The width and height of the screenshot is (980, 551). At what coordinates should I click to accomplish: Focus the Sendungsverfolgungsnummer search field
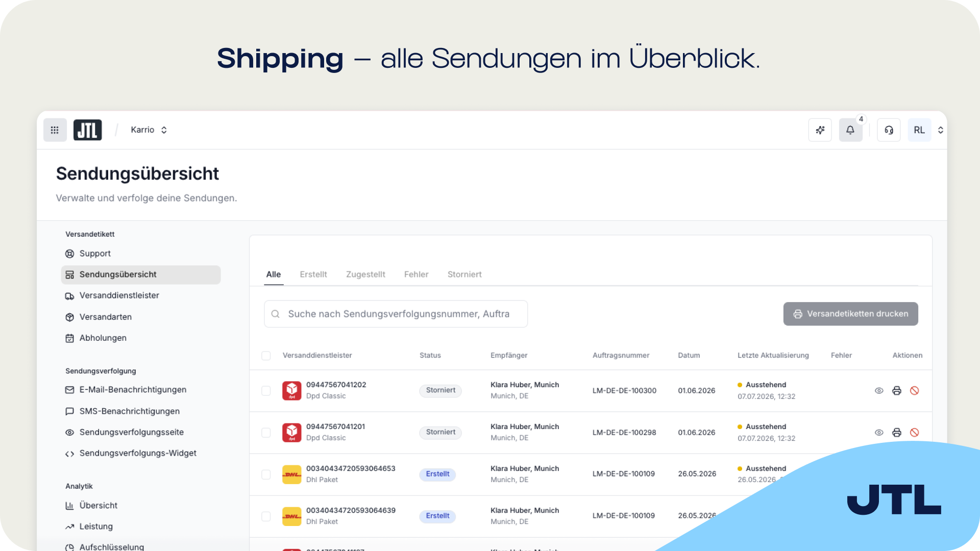click(396, 314)
